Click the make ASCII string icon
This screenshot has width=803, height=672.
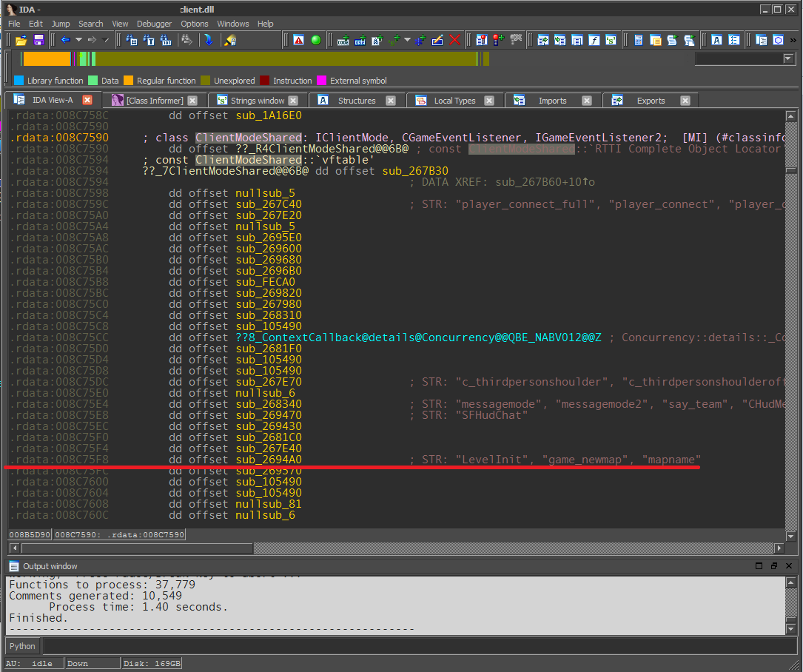tap(377, 40)
